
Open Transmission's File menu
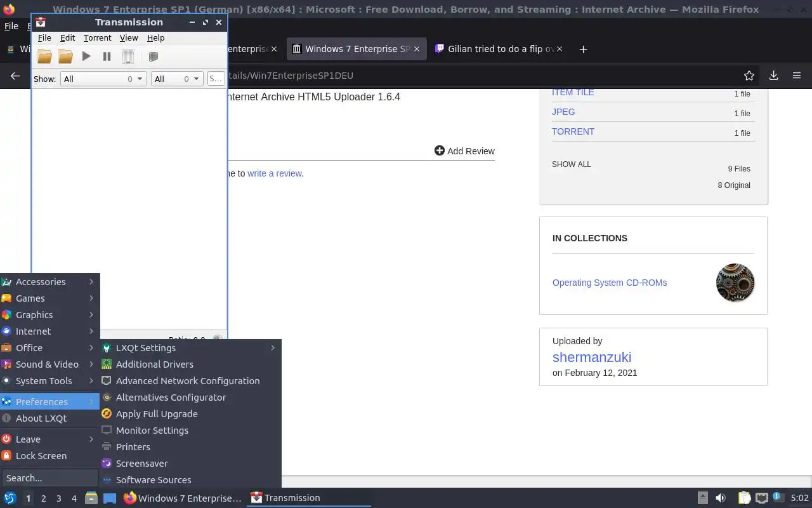click(44, 38)
